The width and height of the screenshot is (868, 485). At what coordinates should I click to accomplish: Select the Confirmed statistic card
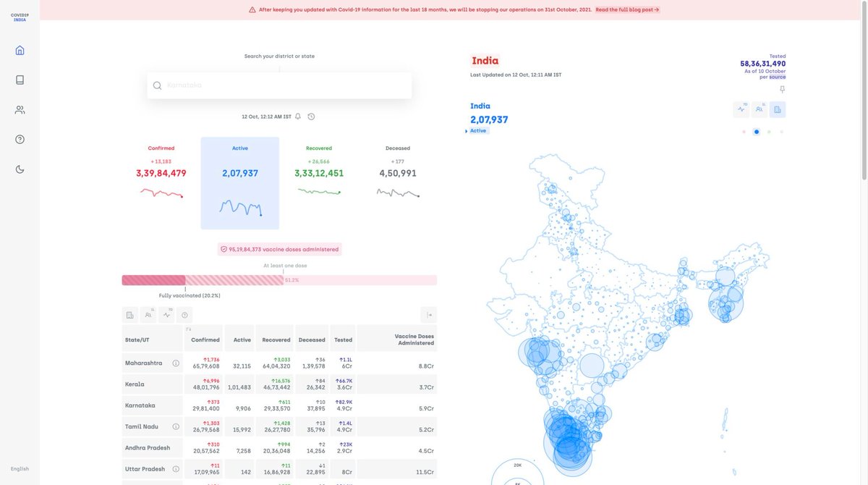point(161,183)
